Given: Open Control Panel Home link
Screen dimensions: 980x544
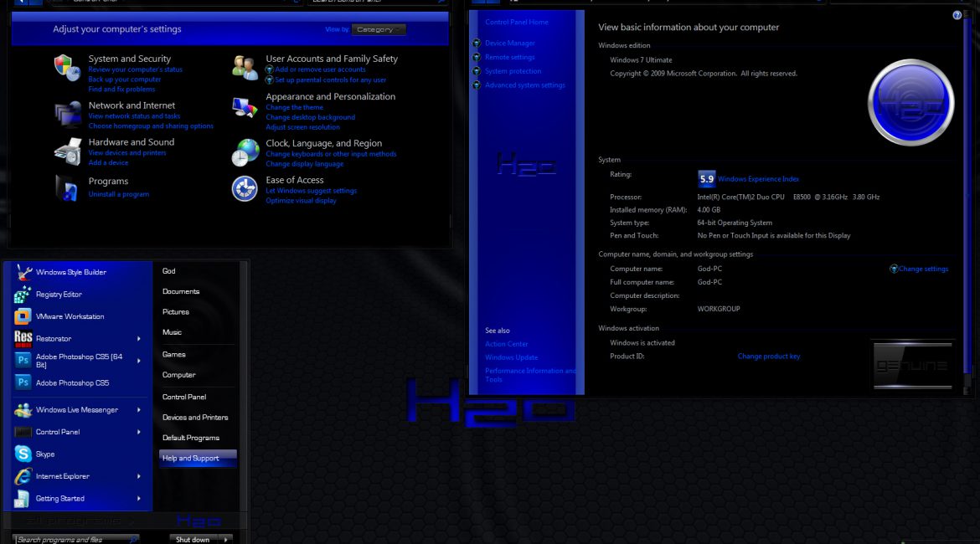Looking at the screenshot, I should [517, 22].
